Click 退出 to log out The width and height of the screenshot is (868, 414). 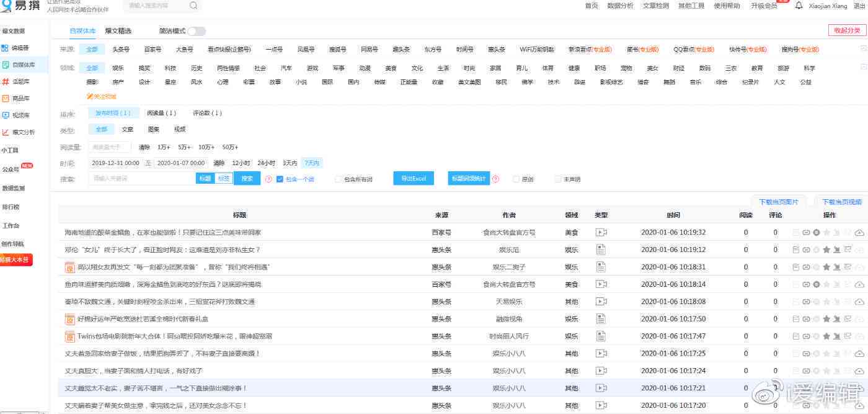860,6
